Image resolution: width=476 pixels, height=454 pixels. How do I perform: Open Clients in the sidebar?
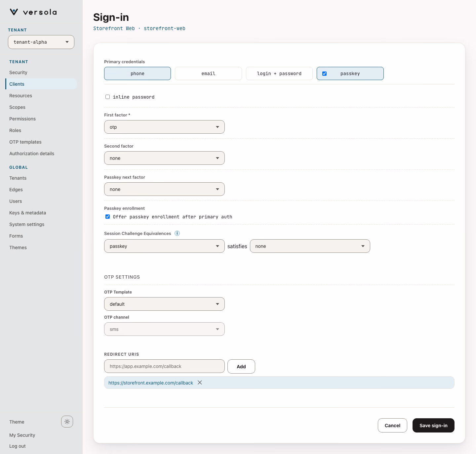(41, 84)
